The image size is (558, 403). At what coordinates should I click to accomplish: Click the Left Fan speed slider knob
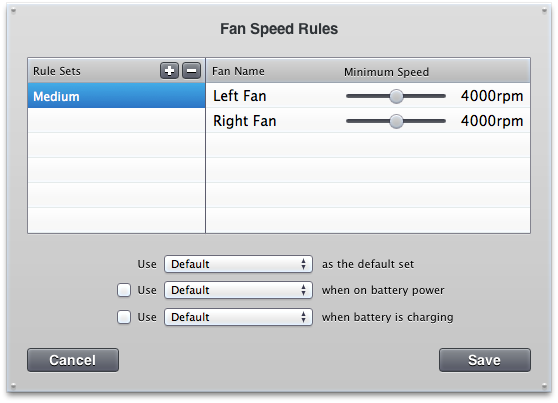[396, 96]
